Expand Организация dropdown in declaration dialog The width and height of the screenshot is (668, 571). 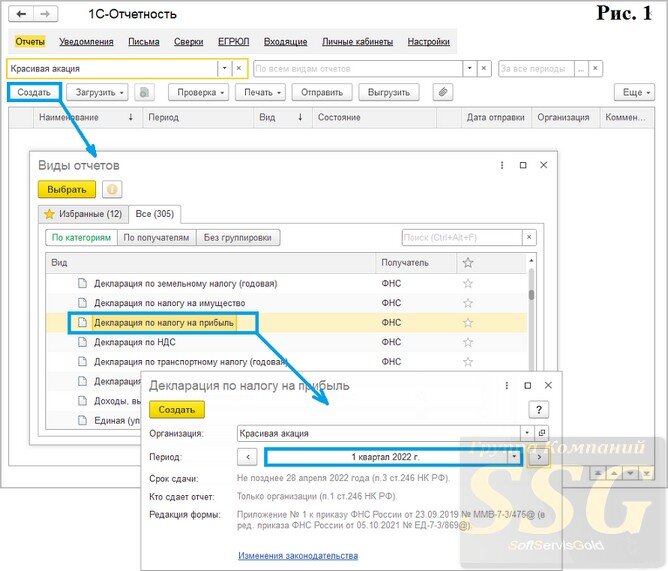coord(527,433)
